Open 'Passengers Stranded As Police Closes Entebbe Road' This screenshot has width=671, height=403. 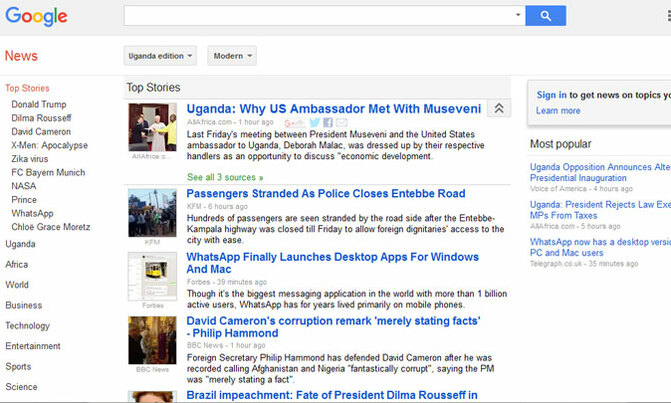(326, 193)
